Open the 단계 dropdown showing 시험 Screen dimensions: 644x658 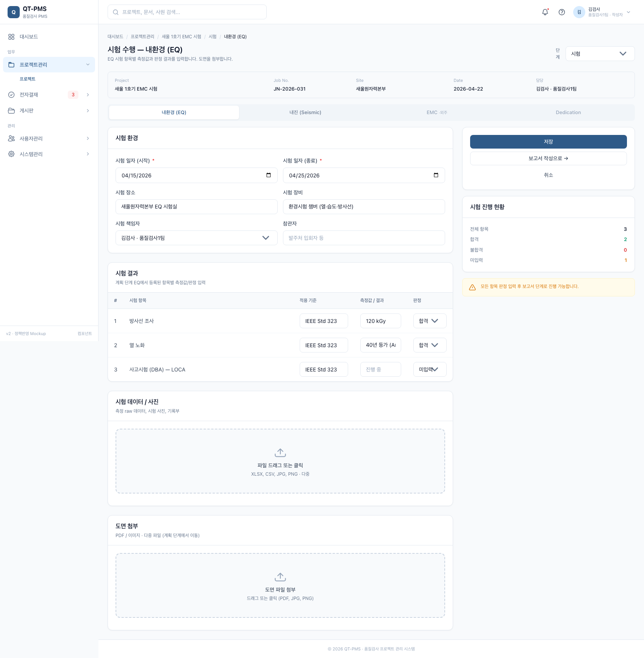click(600, 54)
